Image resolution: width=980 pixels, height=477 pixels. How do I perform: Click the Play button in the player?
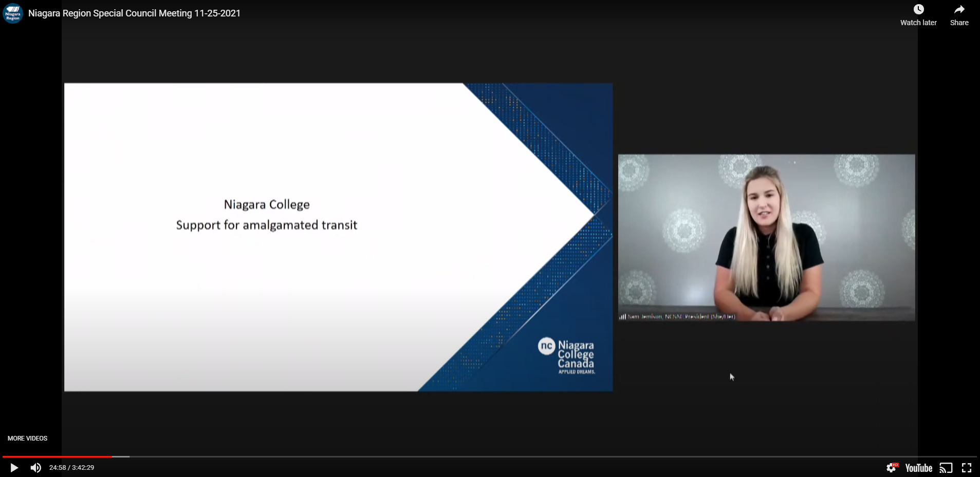(14, 468)
